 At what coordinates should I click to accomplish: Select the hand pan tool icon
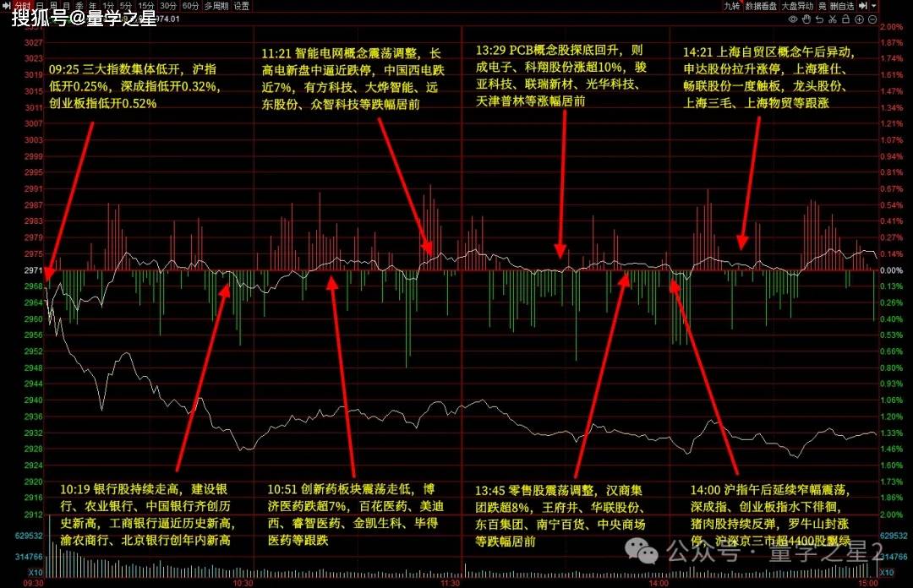806,19
